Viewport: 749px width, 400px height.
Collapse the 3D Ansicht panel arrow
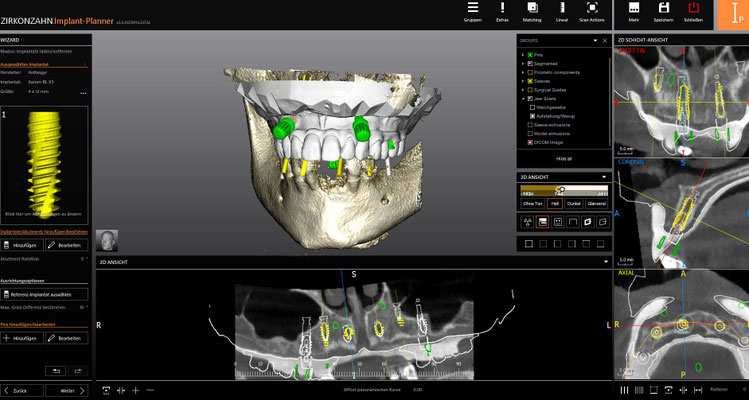point(604,177)
